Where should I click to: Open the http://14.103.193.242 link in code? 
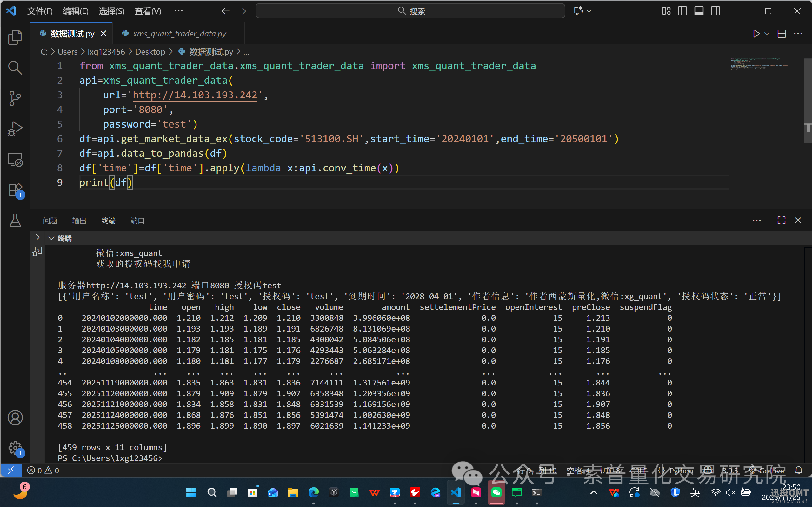pos(195,95)
